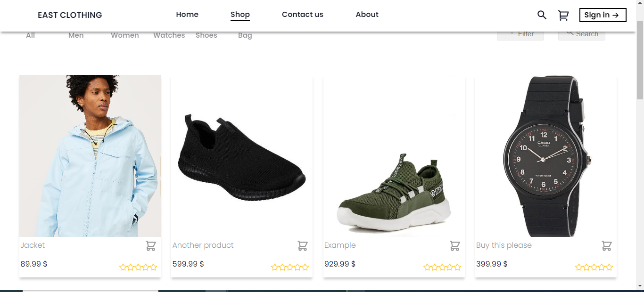Screen dimensions: 644x292
Task: Click the magnifier Search button near Filter
Action: 569,33
